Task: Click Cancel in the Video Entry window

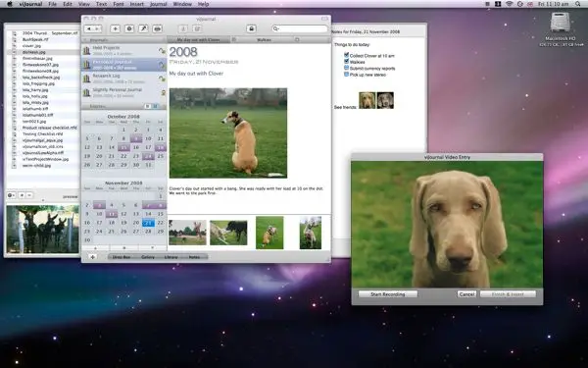Action: [x=466, y=294]
